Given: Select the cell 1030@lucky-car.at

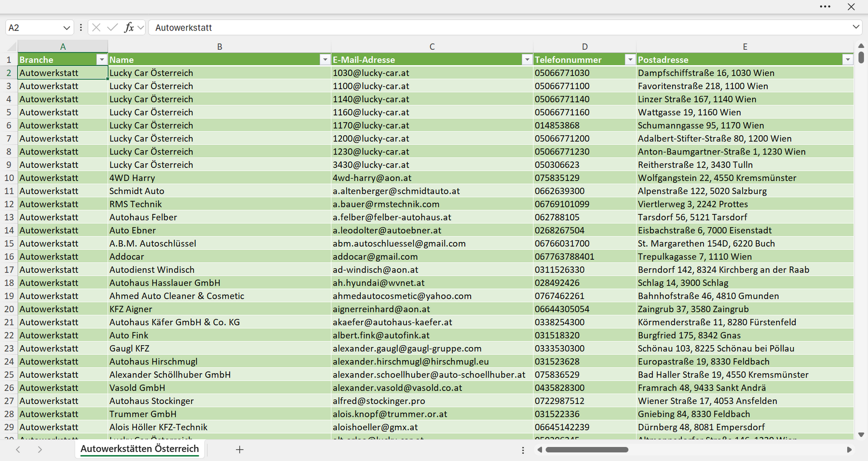Looking at the screenshot, I should (x=432, y=73).
